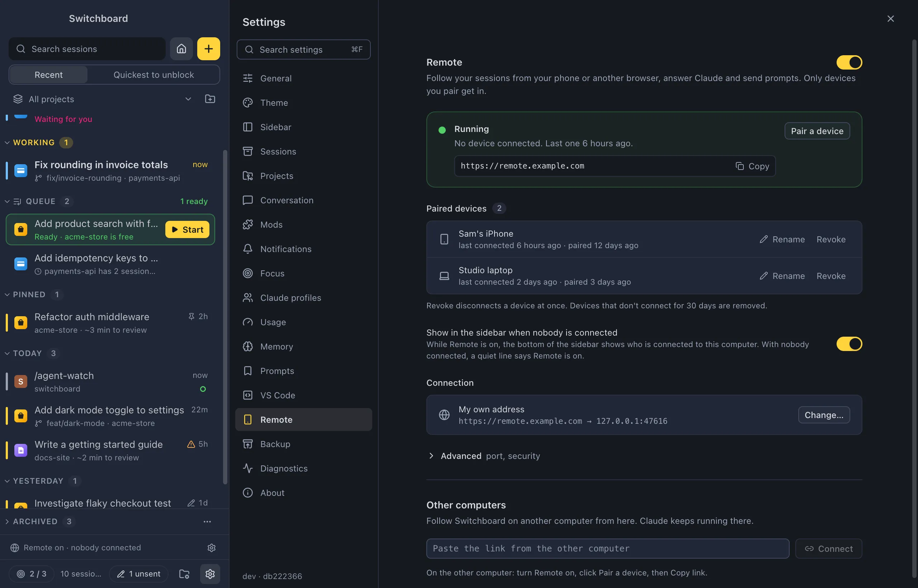The image size is (918, 588).
Task: Click the gear icon beside Remote on status
Action: point(212,547)
